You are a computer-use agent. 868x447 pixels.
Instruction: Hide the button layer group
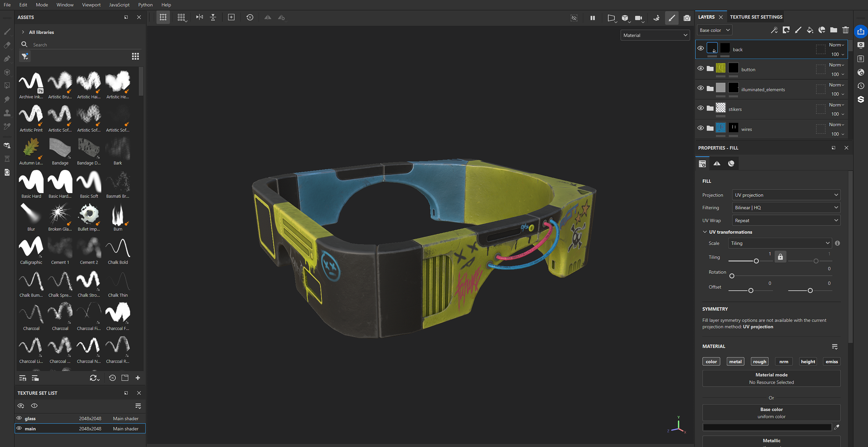point(700,69)
